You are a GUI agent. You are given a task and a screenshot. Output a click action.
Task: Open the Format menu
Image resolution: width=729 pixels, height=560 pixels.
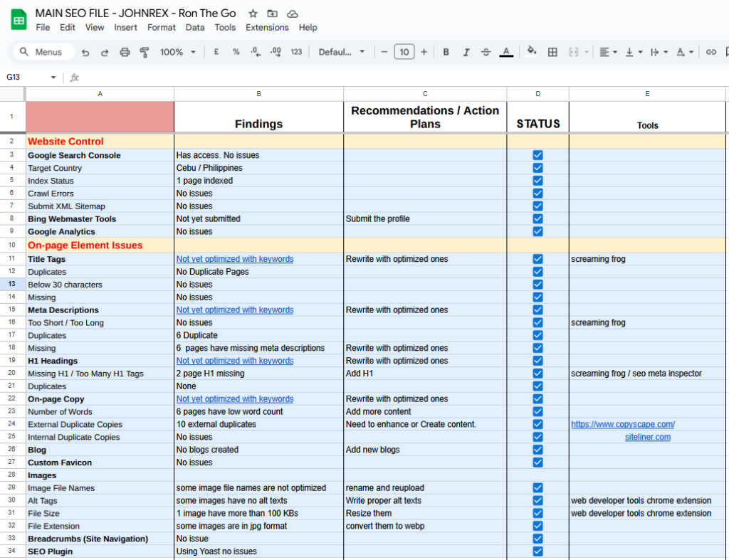162,28
